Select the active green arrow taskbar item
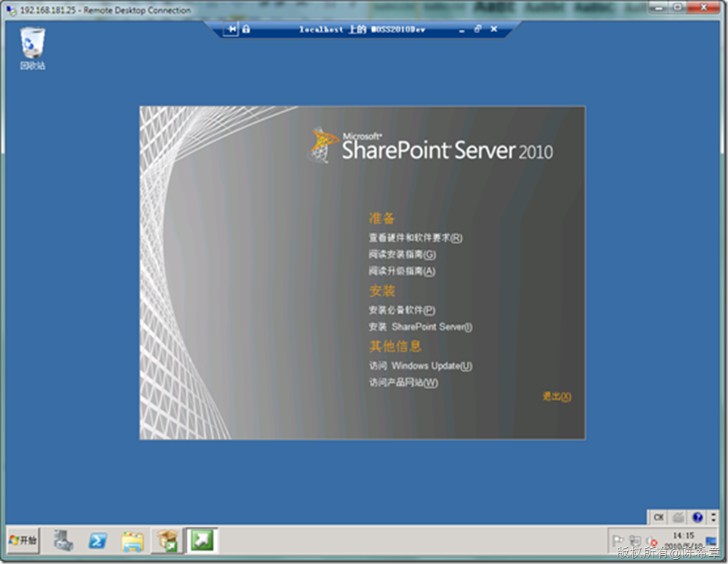 pos(202,541)
